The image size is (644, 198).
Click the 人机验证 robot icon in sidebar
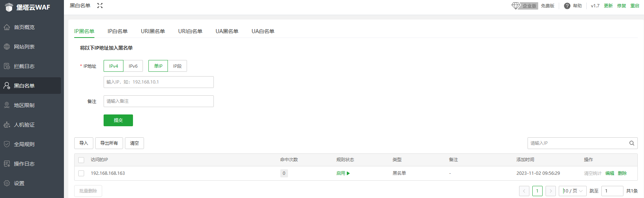click(x=7, y=125)
